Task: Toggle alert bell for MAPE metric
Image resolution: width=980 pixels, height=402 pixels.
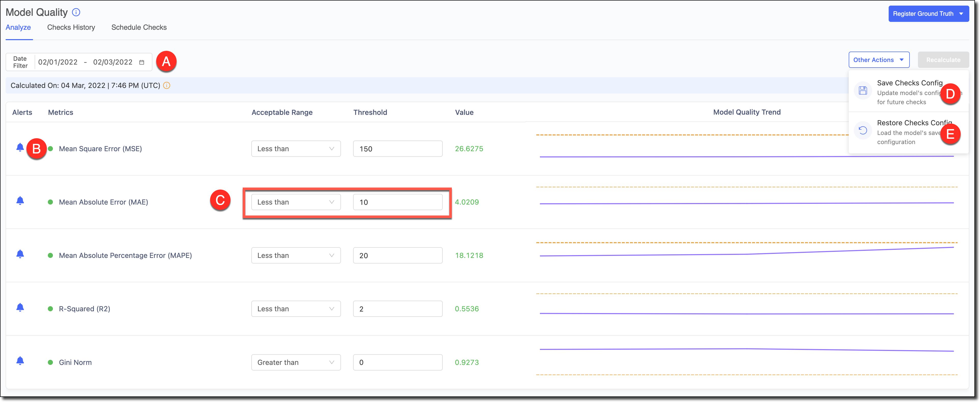Action: [x=20, y=254]
